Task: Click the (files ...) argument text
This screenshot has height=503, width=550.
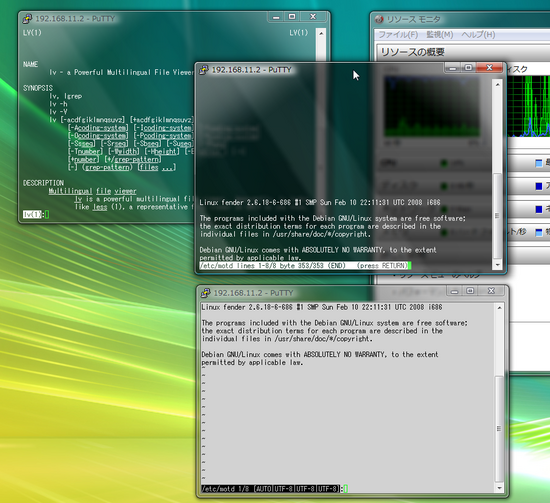Action: tap(157, 167)
